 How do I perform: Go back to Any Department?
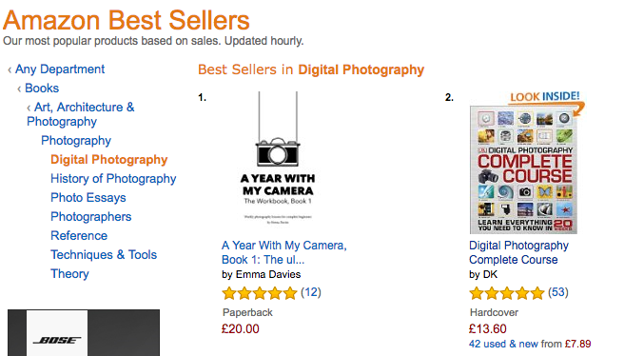click(x=60, y=69)
